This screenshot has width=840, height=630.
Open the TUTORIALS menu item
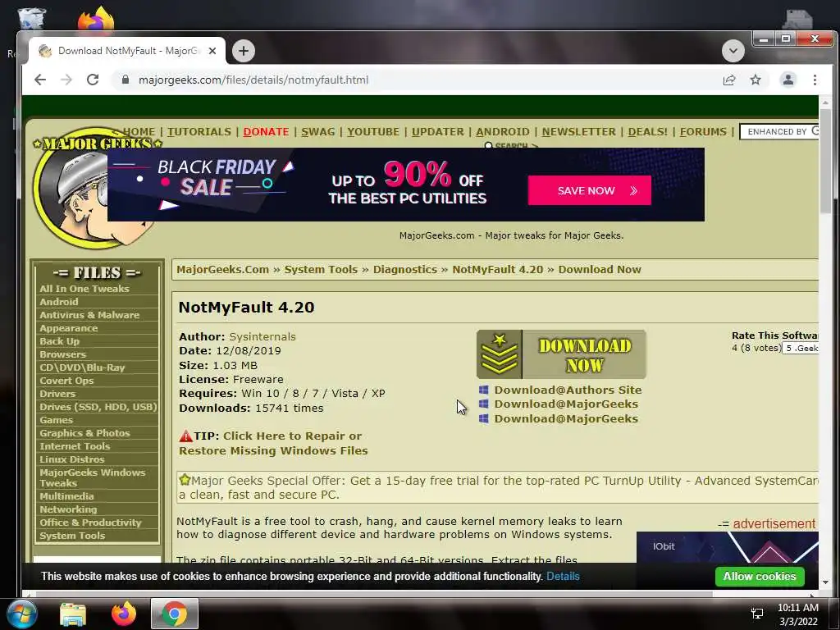(199, 132)
